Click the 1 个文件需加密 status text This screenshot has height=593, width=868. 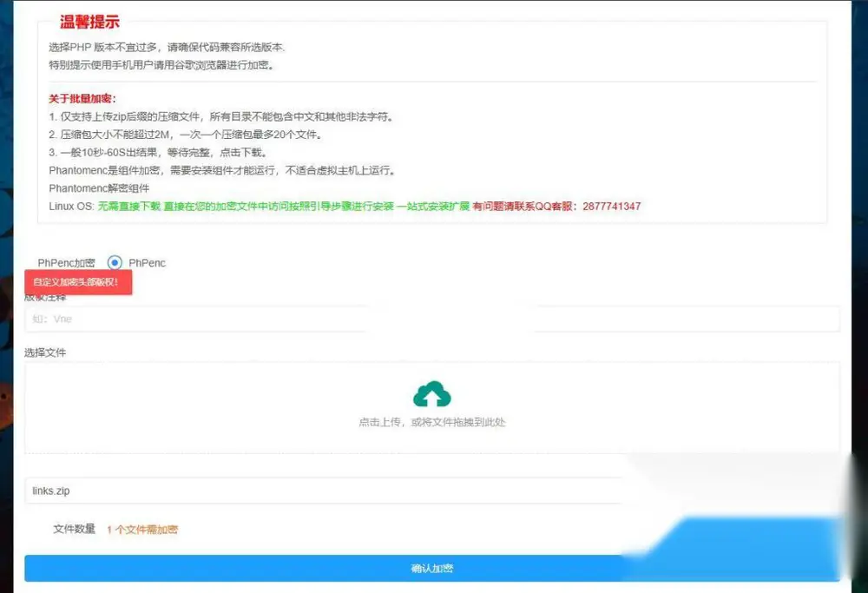pyautogui.click(x=142, y=530)
